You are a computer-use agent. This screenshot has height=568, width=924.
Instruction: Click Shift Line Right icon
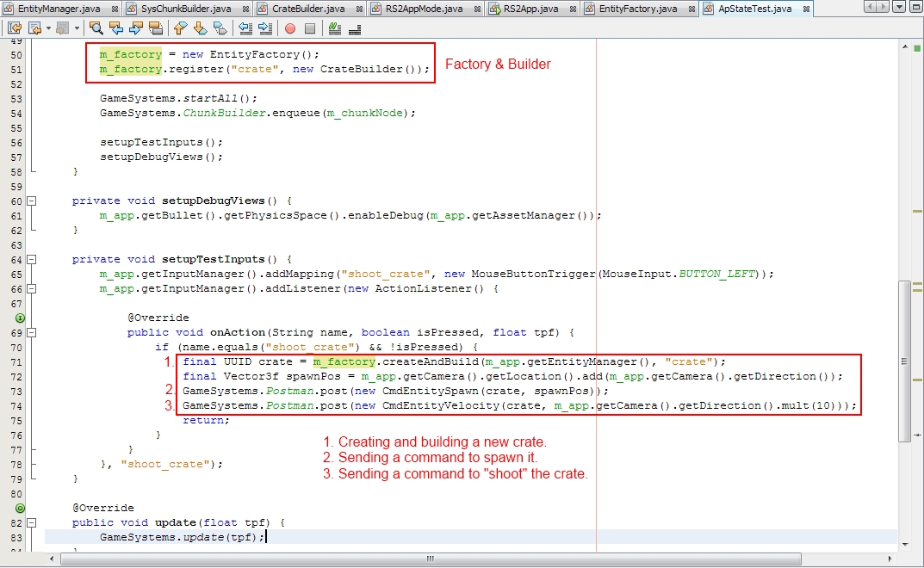[265, 28]
